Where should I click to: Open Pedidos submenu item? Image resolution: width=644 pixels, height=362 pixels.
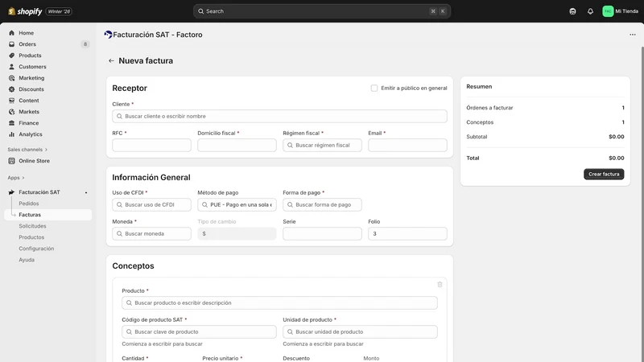pos(29,204)
